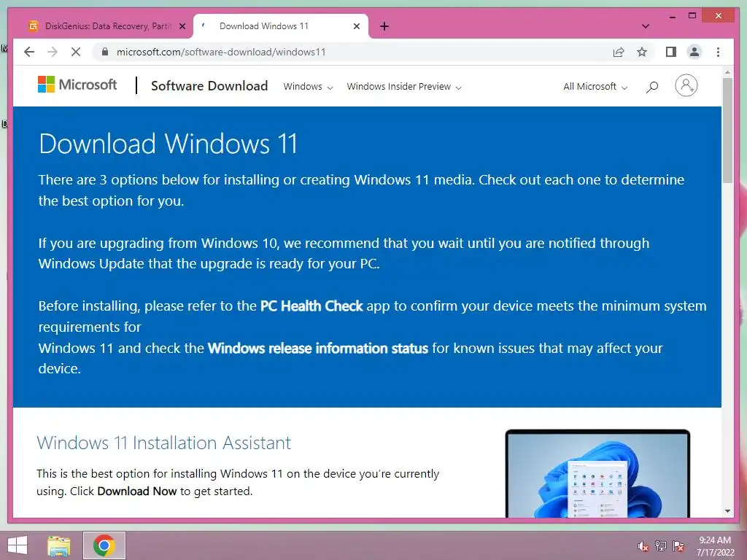Open the network tray icon

pos(661,546)
